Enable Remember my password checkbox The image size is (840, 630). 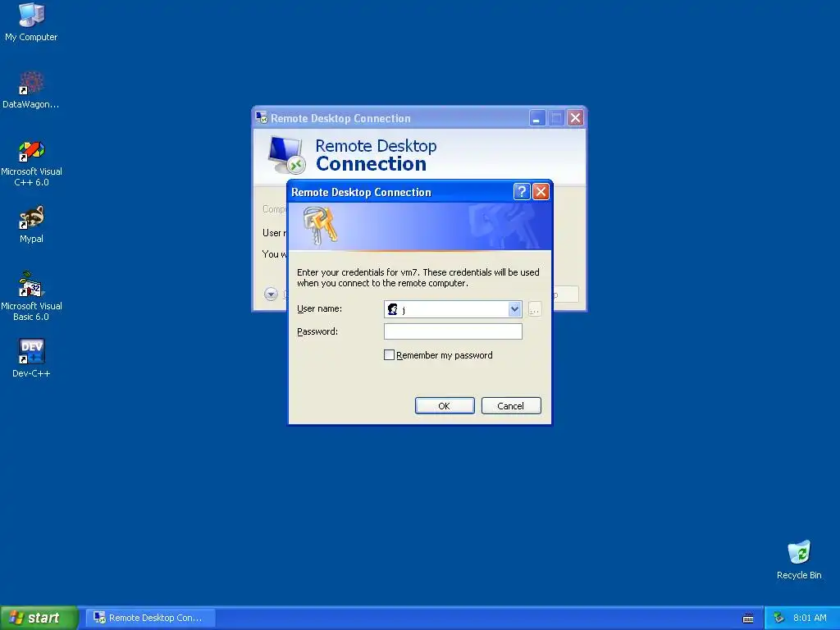pos(389,355)
